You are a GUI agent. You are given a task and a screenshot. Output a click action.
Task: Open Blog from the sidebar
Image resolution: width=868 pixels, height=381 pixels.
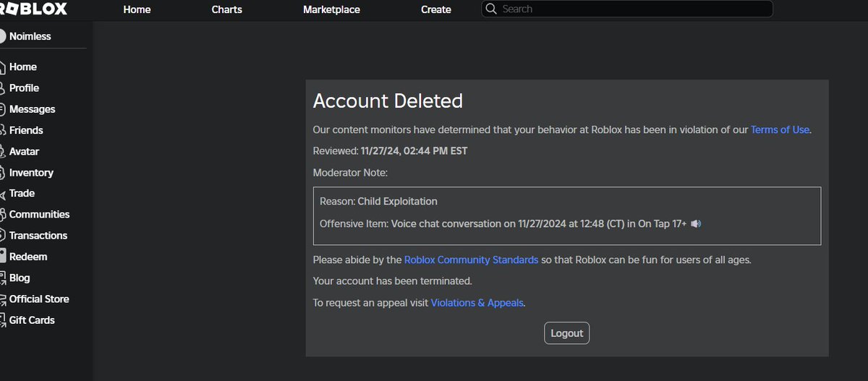coord(20,278)
